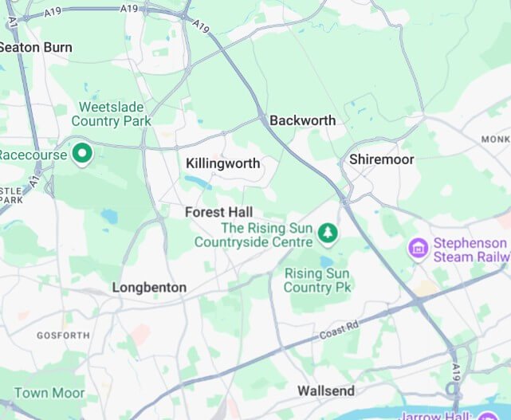Select the Rising Sun Country Pk label
The image size is (511, 420).
tap(317, 281)
